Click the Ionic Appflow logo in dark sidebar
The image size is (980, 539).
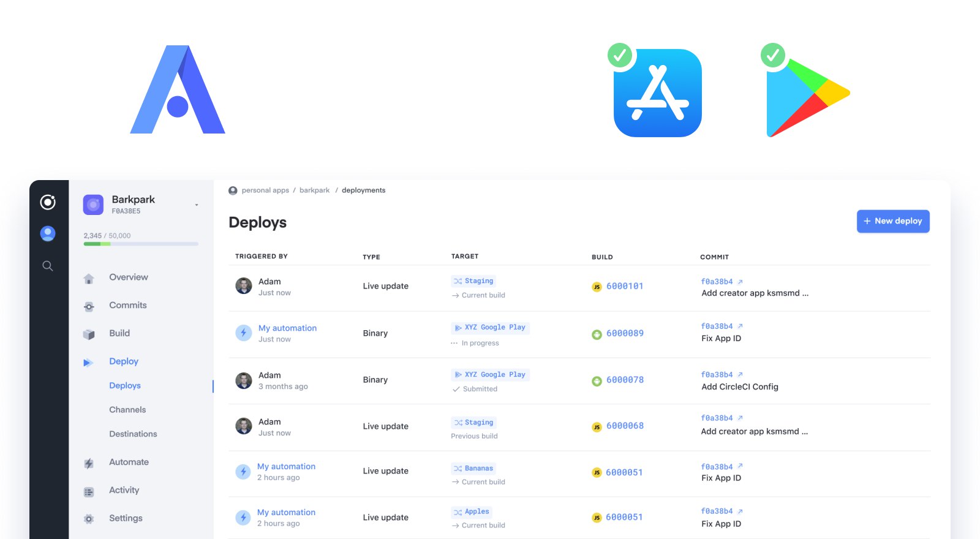click(48, 202)
